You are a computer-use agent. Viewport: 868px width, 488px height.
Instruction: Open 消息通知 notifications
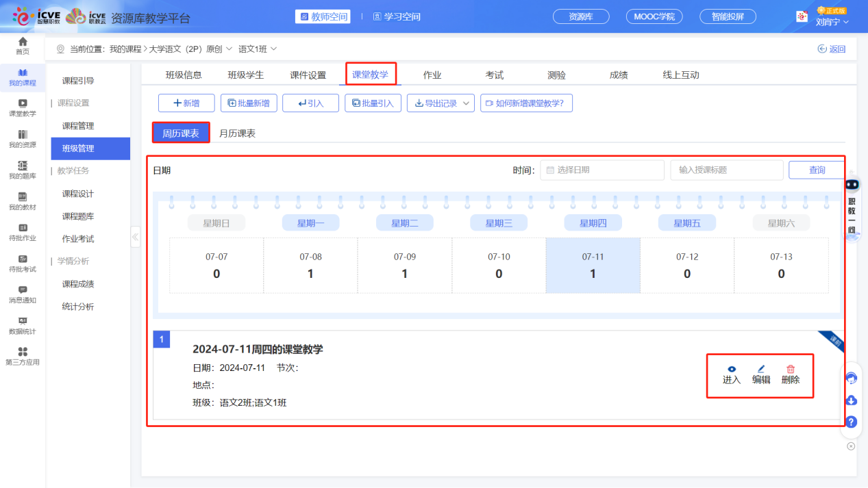23,294
